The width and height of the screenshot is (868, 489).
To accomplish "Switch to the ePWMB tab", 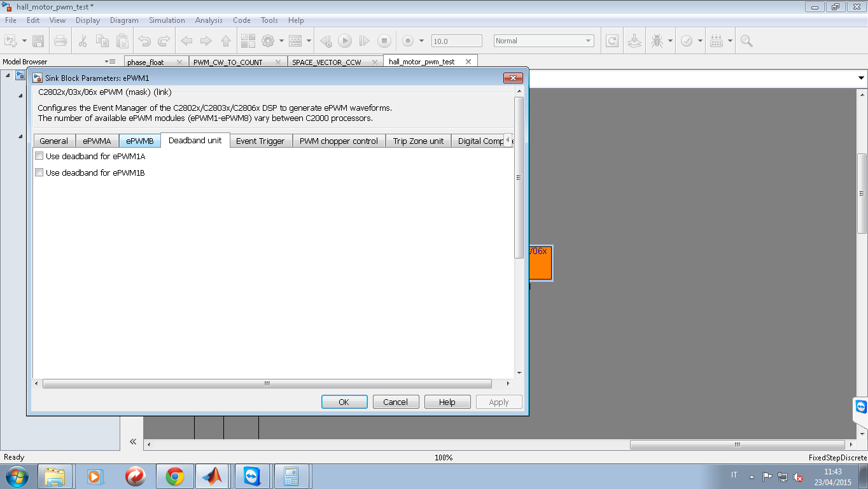I will [140, 141].
